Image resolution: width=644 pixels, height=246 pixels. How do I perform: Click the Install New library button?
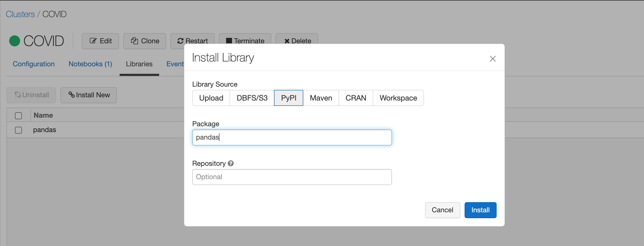click(89, 95)
